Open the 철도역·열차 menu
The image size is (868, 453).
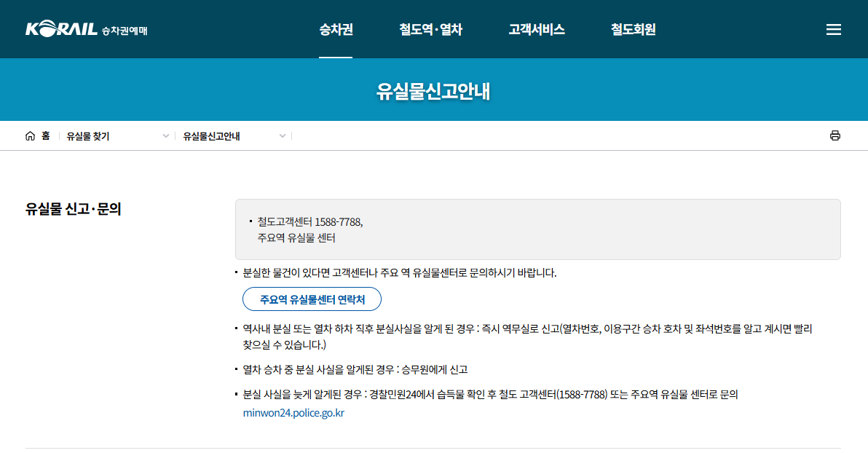(x=430, y=29)
